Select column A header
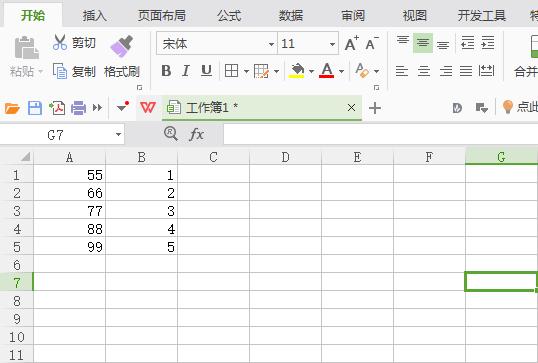The height and width of the screenshot is (363, 538). pos(69,157)
